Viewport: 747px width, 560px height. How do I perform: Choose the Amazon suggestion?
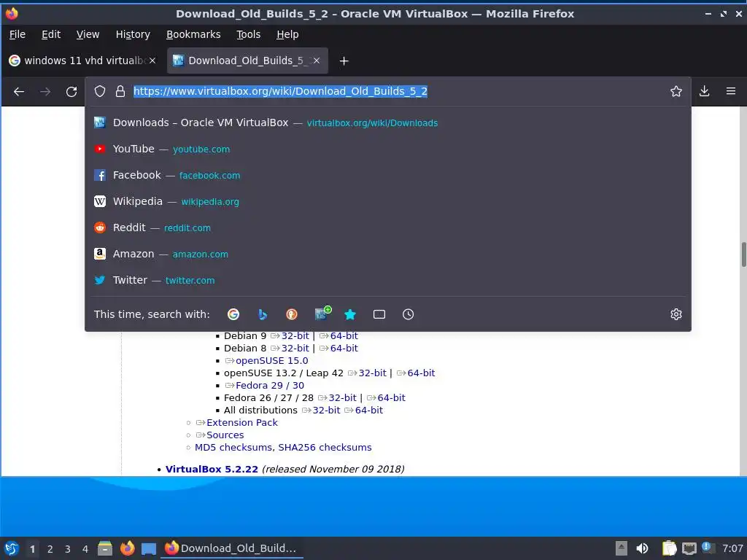point(388,254)
